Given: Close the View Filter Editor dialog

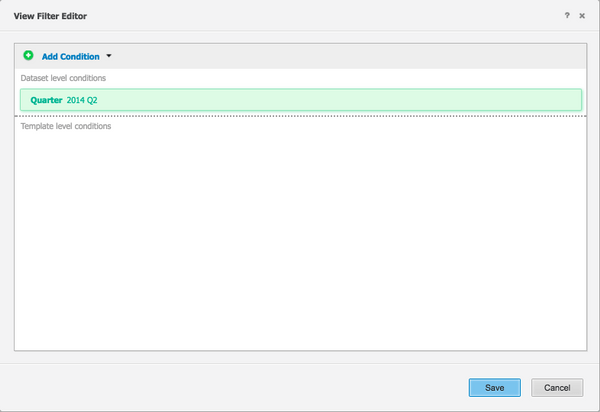Looking at the screenshot, I should pyautogui.click(x=582, y=16).
